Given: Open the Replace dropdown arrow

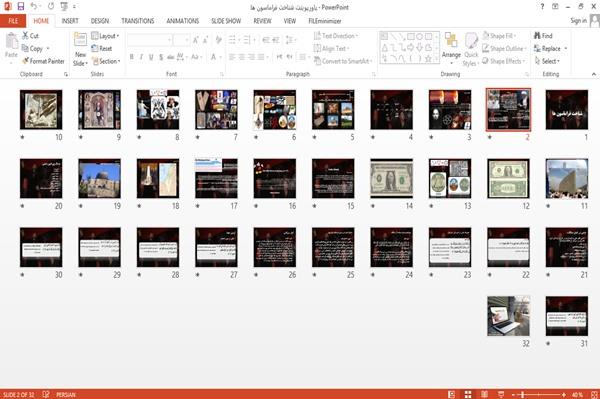Looking at the screenshot, I should (565, 49).
